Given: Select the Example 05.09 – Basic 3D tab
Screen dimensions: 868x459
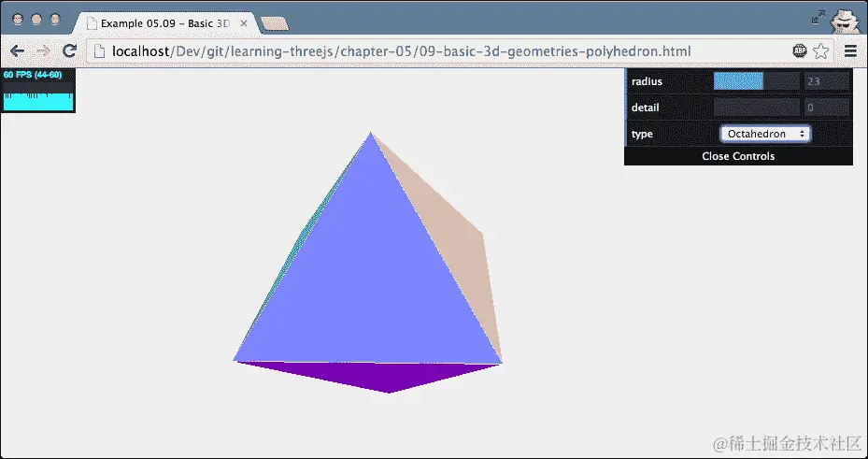Looking at the screenshot, I should (165, 23).
